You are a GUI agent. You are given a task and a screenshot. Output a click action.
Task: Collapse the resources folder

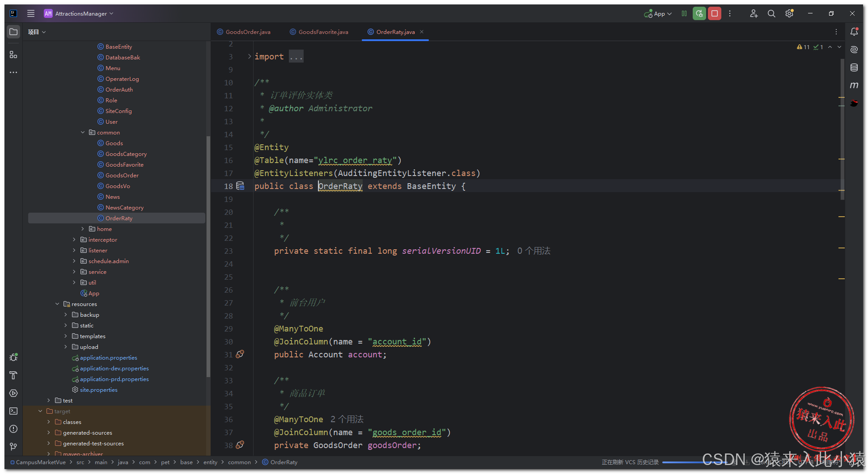tap(57, 304)
